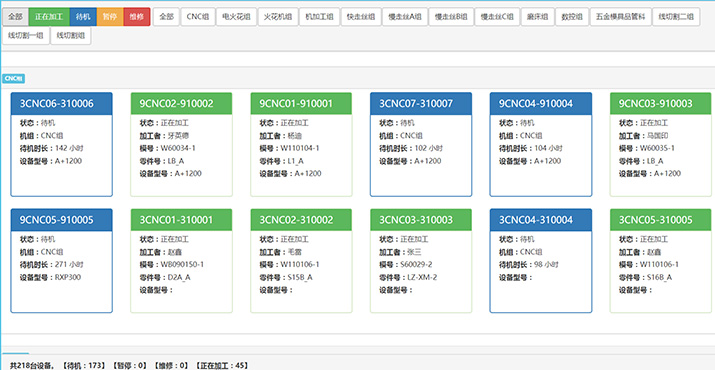Select the white 全部 group filter button
Screen dimensions: 715x370
click(166, 17)
